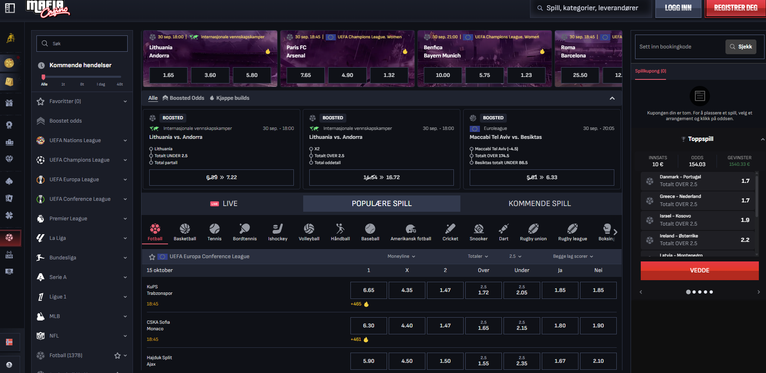The height and width of the screenshot is (373, 766).
Task: Open the 2.5 totals line dropdown
Action: pyautogui.click(x=515, y=256)
